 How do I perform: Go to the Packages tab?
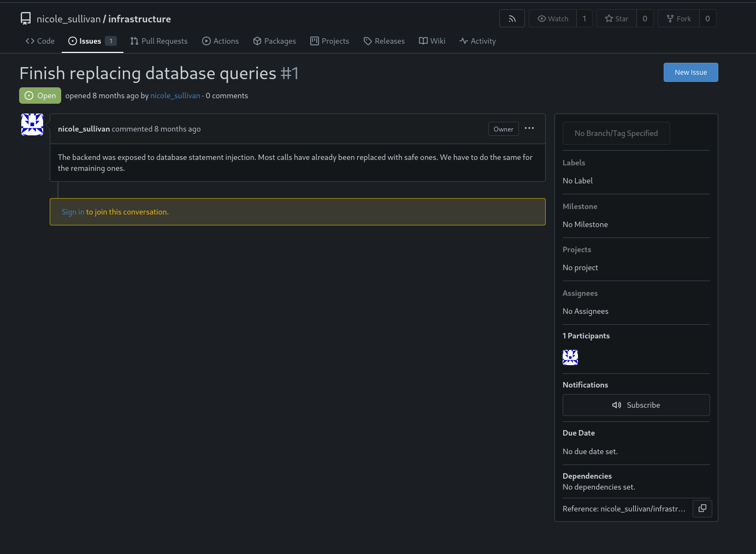(x=275, y=41)
